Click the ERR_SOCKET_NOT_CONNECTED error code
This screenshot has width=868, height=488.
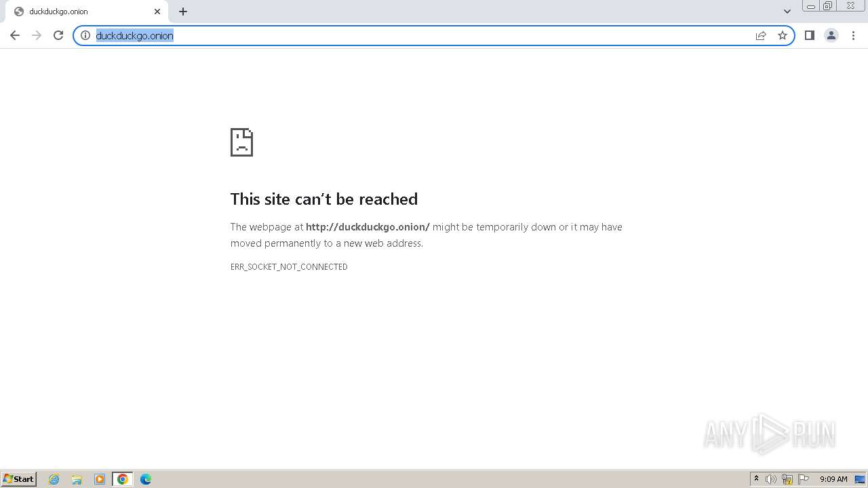pos(289,267)
